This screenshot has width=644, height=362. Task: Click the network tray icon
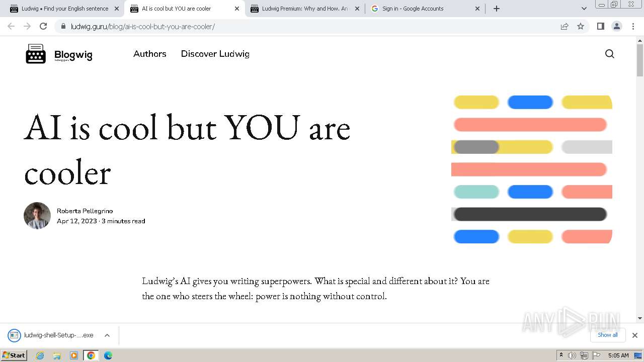click(x=584, y=355)
